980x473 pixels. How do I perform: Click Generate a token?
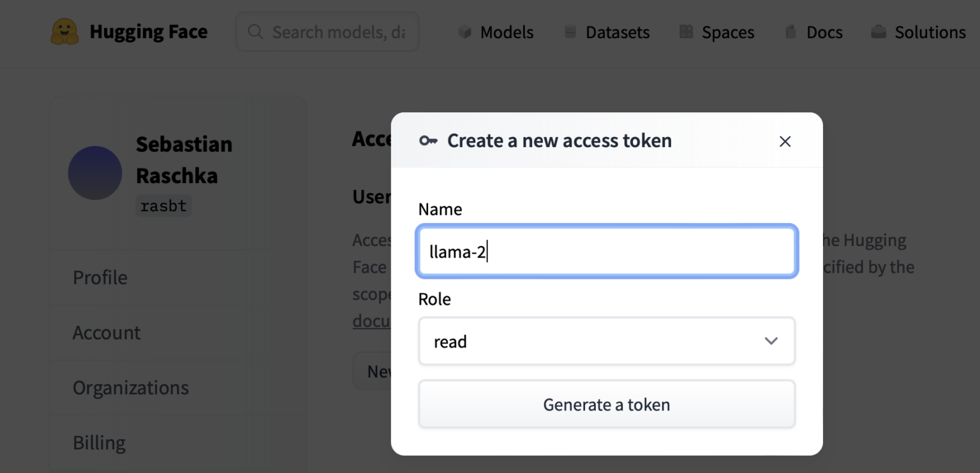coord(606,404)
